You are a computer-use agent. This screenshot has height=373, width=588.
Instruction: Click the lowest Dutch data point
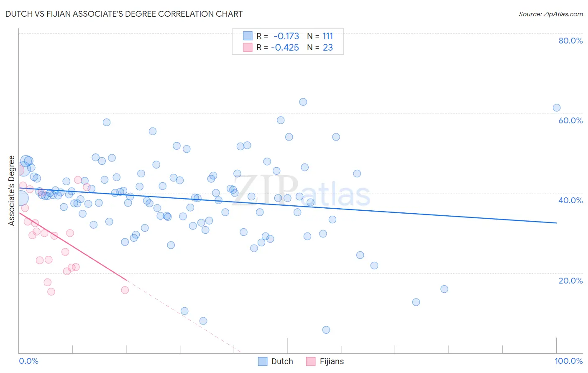pyautogui.click(x=326, y=330)
